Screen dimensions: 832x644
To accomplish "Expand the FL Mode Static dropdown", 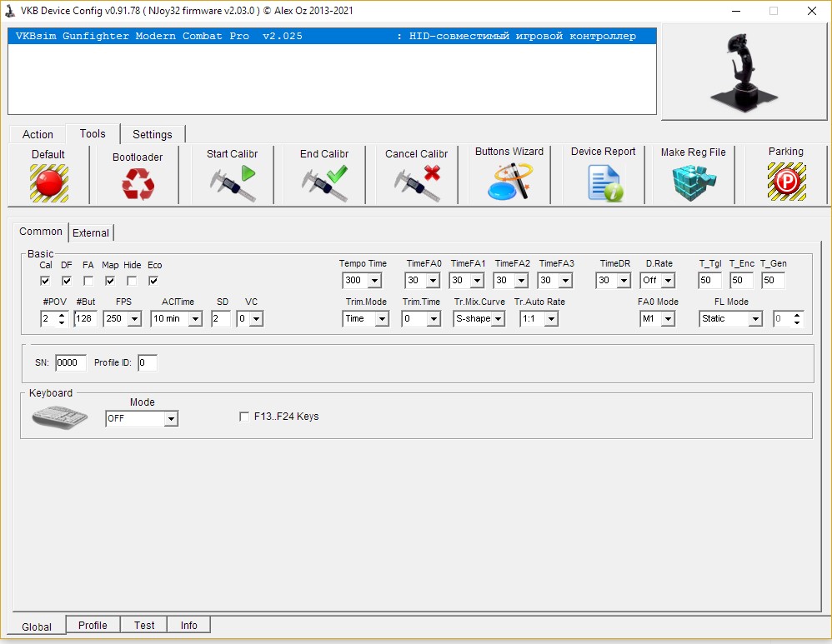I will 755,319.
